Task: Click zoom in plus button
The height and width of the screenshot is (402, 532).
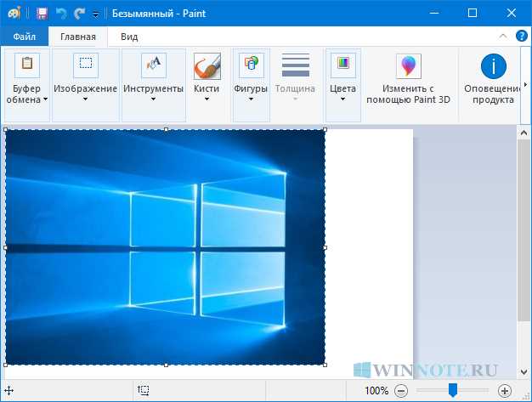Action: (x=505, y=391)
